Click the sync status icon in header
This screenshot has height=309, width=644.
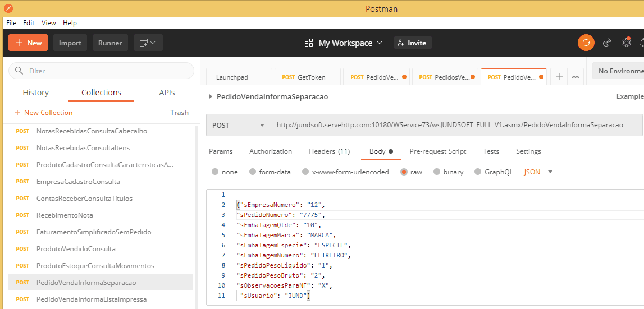tap(586, 43)
